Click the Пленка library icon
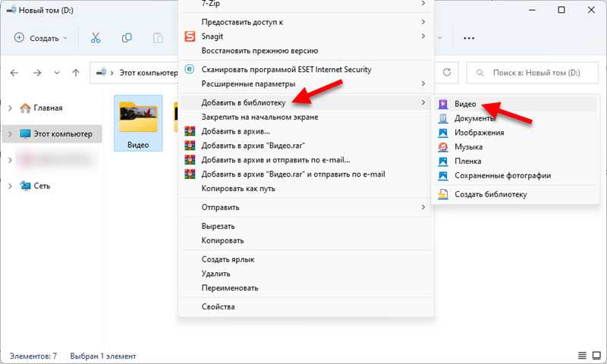 [x=443, y=162]
